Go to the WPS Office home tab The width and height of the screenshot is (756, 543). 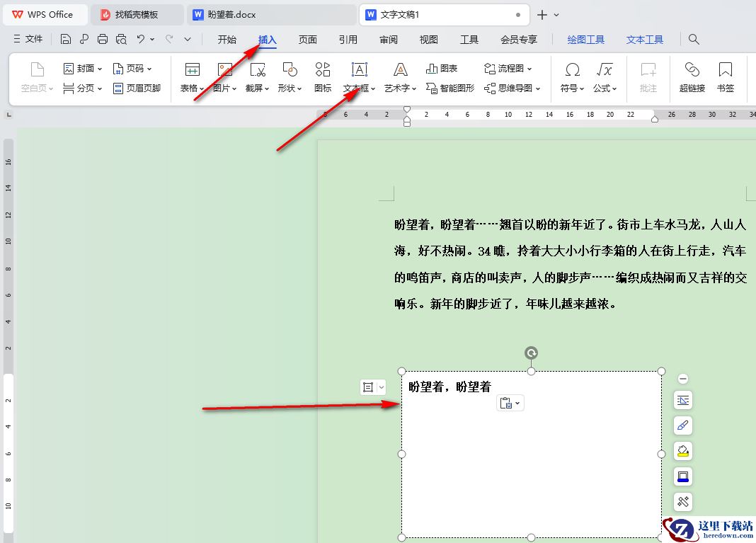(x=45, y=15)
